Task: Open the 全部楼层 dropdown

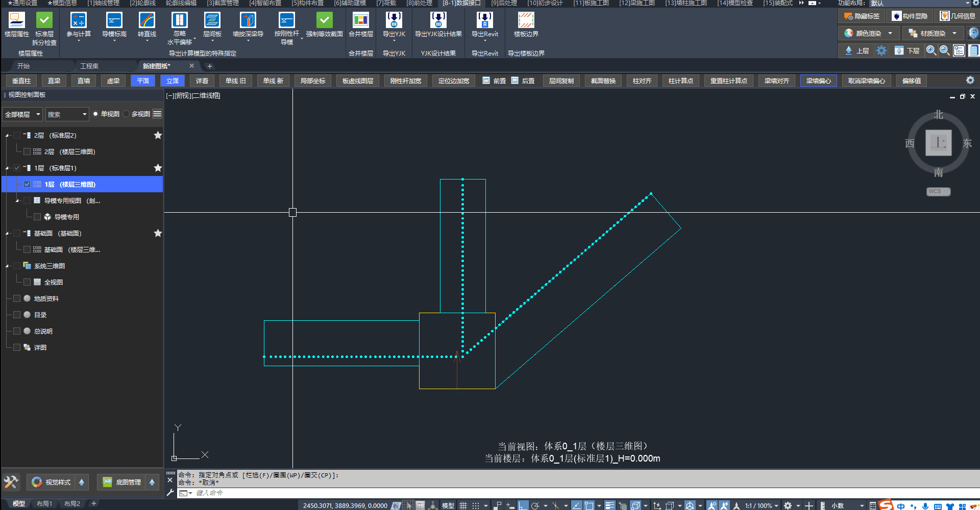Action: click(22, 114)
